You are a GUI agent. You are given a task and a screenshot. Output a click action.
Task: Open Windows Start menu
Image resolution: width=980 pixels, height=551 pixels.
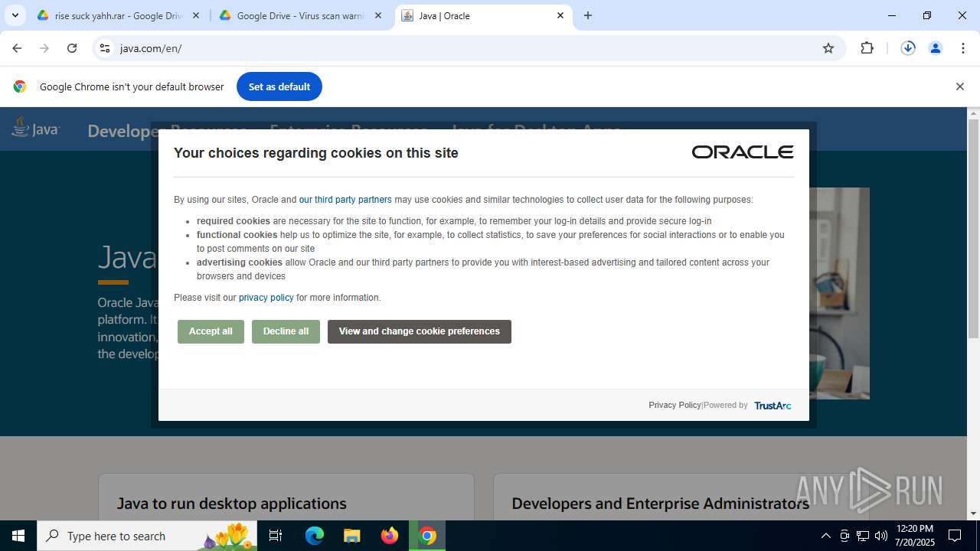click(x=18, y=536)
